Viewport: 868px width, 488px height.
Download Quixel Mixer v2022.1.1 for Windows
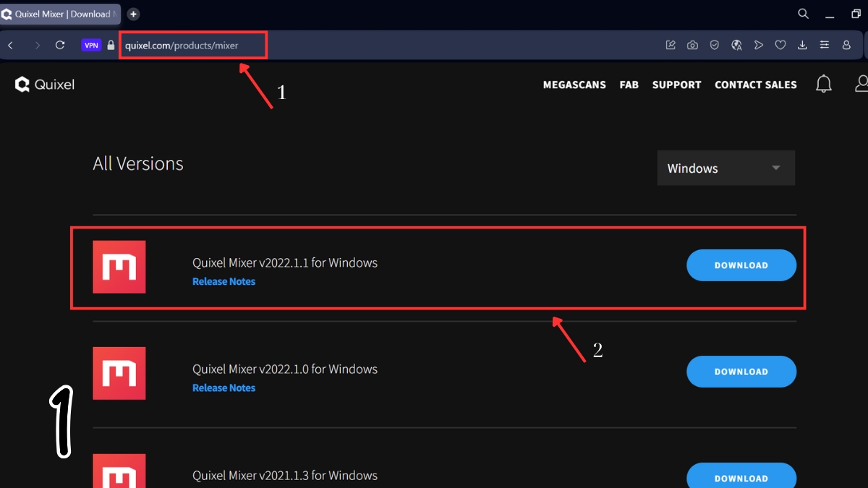tap(741, 265)
